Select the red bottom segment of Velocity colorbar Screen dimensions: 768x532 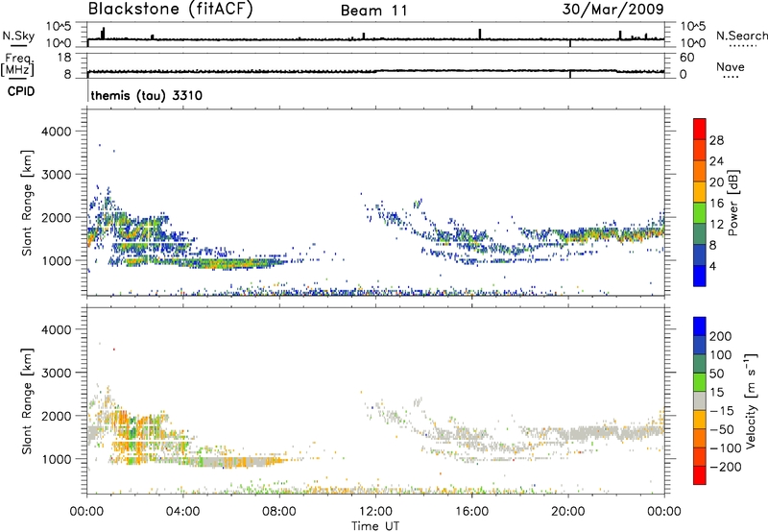coord(700,475)
